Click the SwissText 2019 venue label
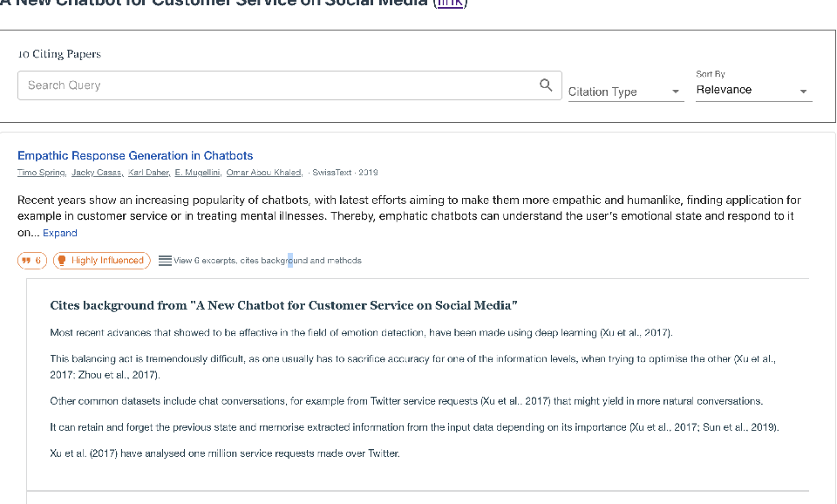This screenshot has height=504, width=837. click(345, 173)
